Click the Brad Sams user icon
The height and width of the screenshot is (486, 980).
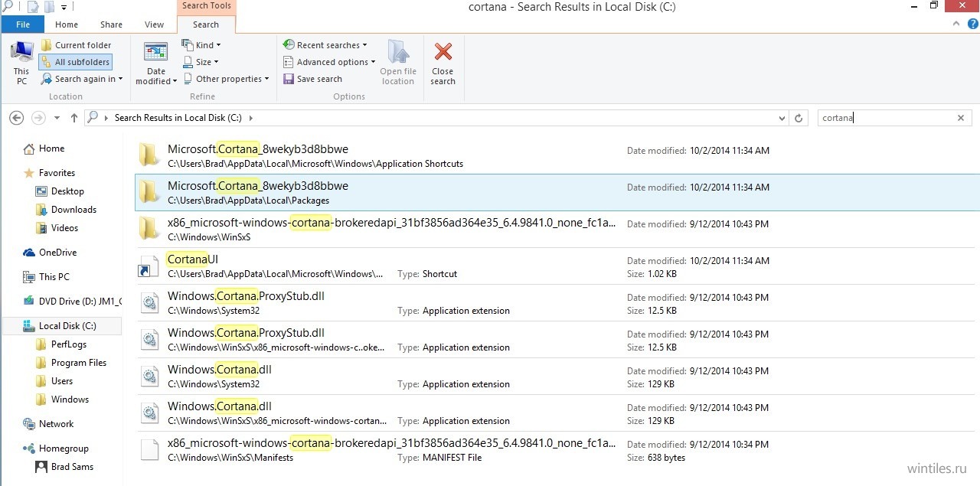pyautogui.click(x=41, y=467)
